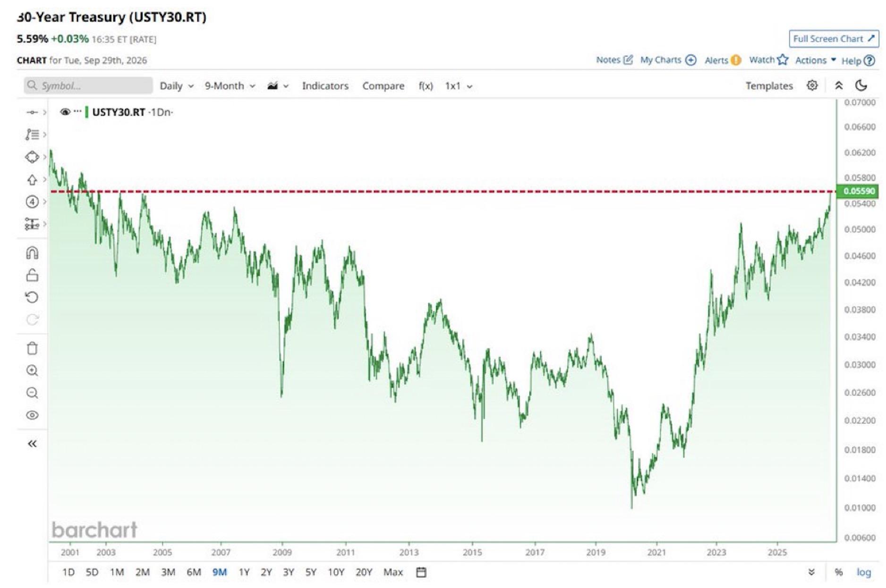The height and width of the screenshot is (588, 886).
Task: Toggle dark mode moon icon
Action: coord(861,85)
